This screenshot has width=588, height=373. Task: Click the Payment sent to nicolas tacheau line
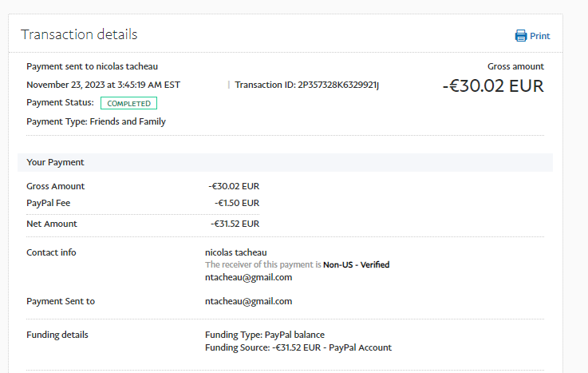point(97,66)
